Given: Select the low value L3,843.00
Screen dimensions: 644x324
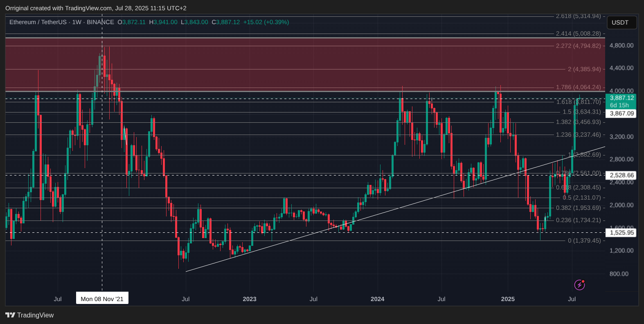Looking at the screenshot, I should coord(194,22).
